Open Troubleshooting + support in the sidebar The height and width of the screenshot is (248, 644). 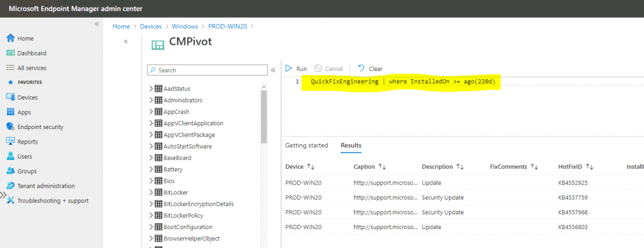point(47,201)
